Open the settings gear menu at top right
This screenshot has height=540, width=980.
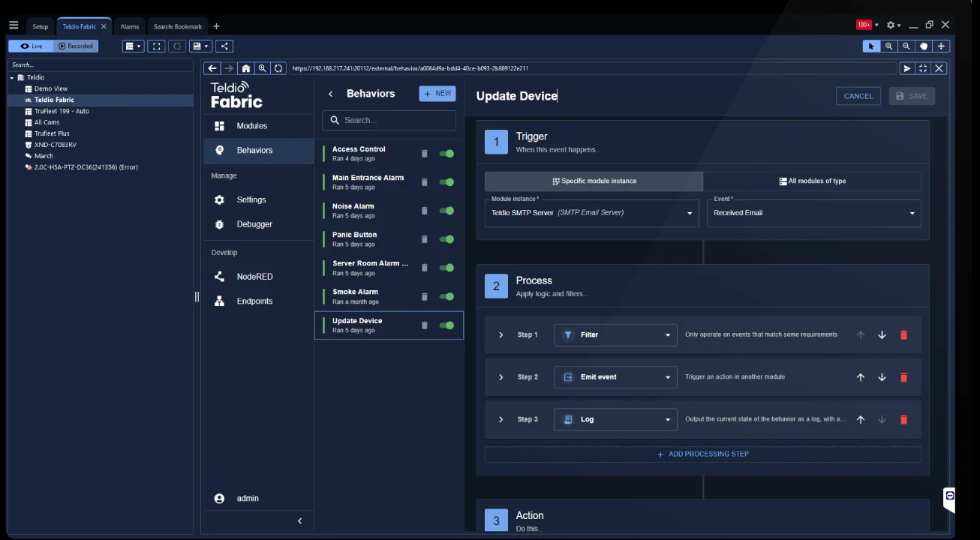tap(893, 25)
